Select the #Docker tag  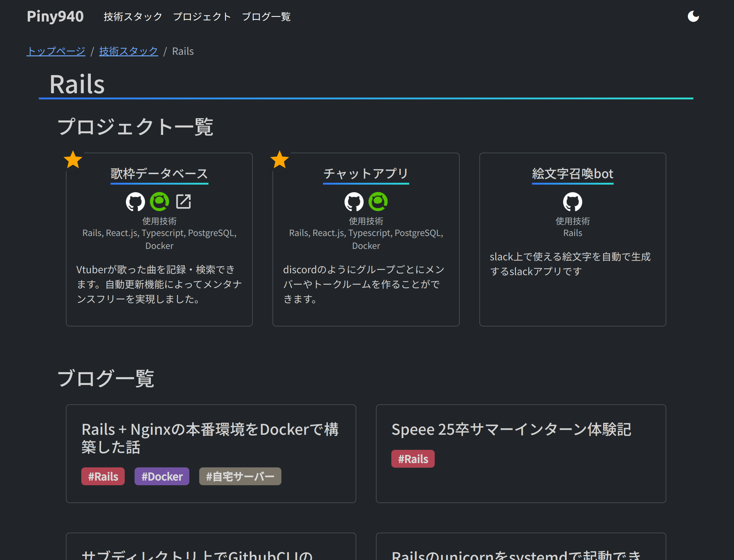click(x=162, y=476)
